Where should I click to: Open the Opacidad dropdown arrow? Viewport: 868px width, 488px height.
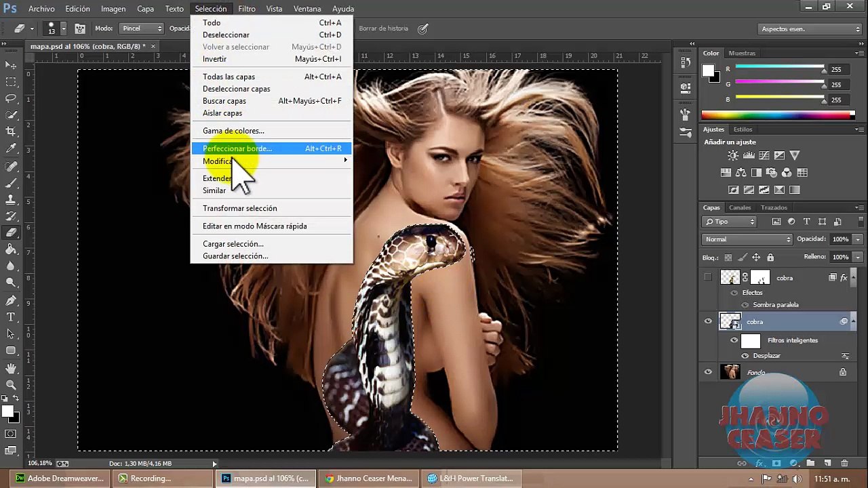pos(858,239)
